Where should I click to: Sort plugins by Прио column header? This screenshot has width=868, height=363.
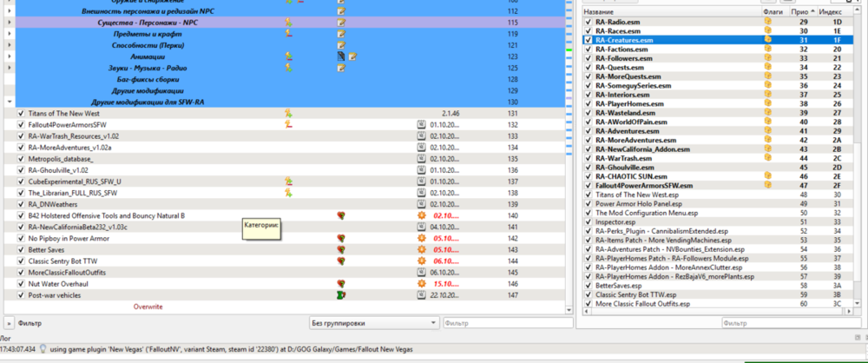coord(803,11)
